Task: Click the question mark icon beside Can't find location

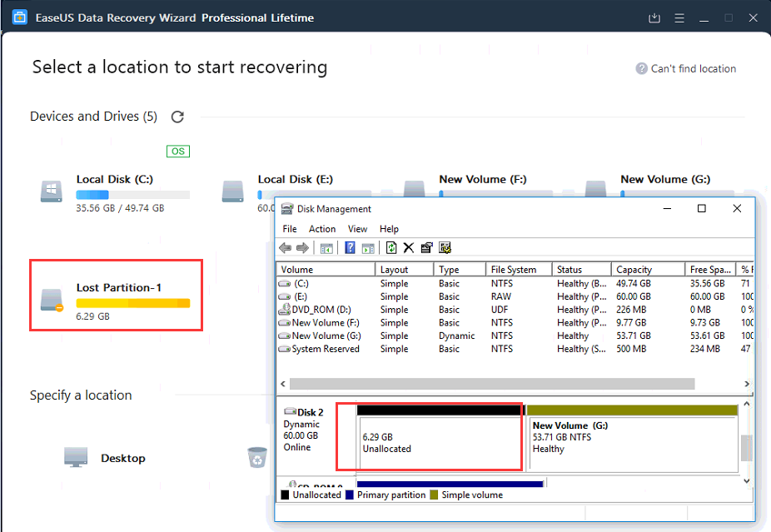Action: coord(641,68)
